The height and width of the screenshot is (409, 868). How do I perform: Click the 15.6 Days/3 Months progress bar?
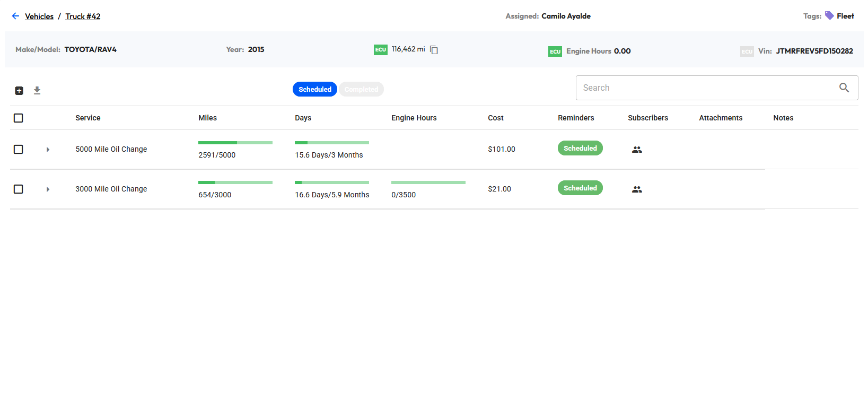332,143
